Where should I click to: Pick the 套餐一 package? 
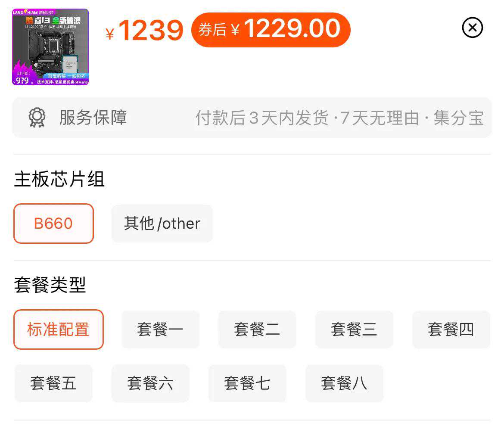pyautogui.click(x=160, y=330)
